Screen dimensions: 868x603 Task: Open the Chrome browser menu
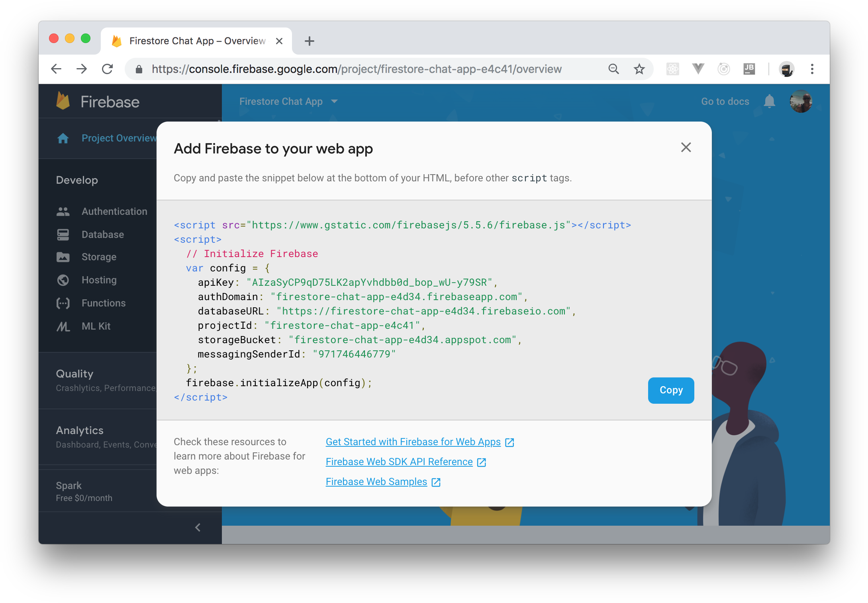[x=812, y=69]
